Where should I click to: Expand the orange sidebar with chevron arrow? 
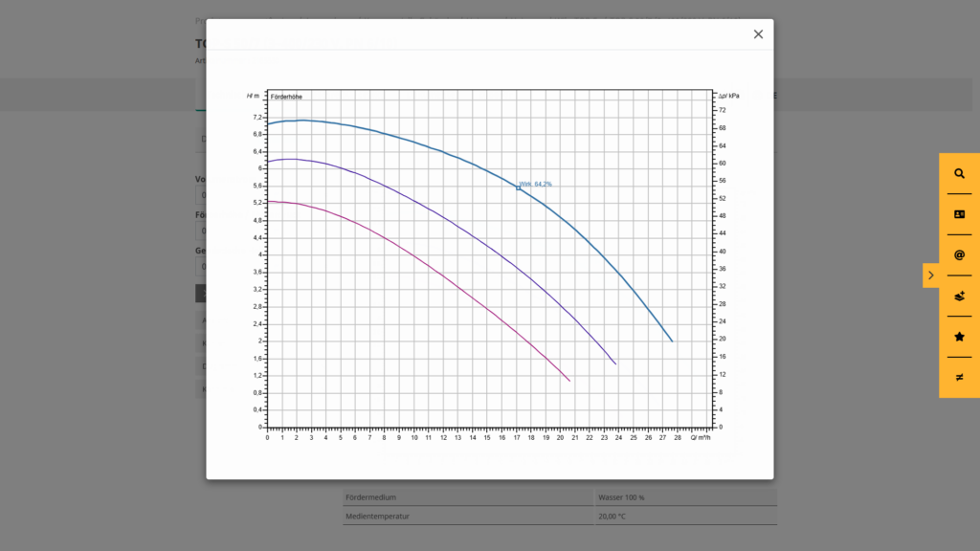pyautogui.click(x=931, y=275)
